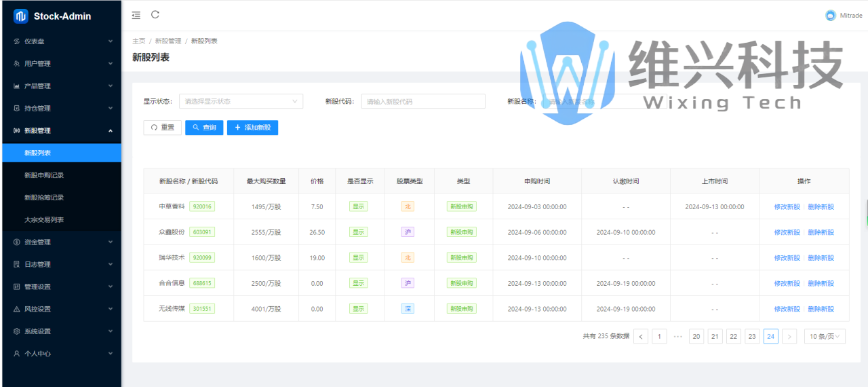Viewport: 868px width, 387px height.
Task: Open the 显示状态 dropdown selector
Action: click(x=241, y=101)
